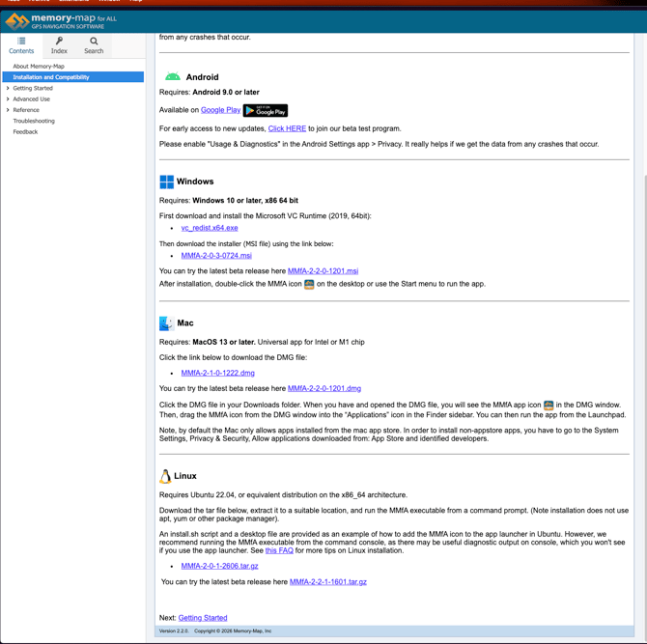Click the Memory-Map logo in the header
Viewport: 647px width, 644px height.
click(60, 20)
